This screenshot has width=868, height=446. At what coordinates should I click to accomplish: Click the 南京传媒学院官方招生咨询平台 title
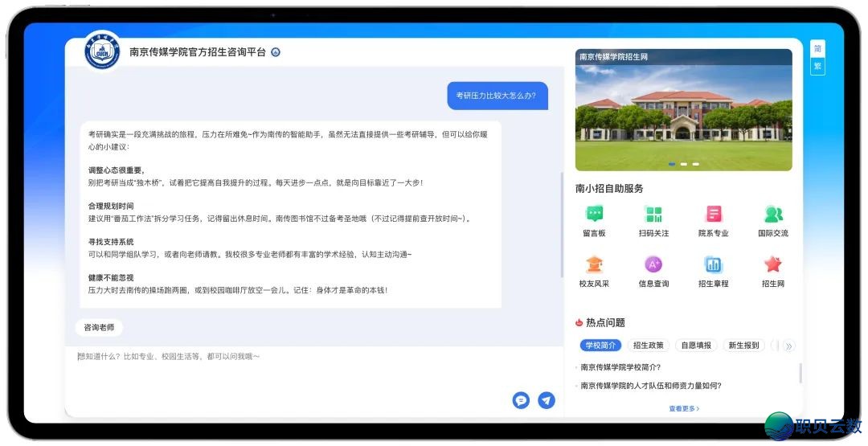tap(198, 52)
